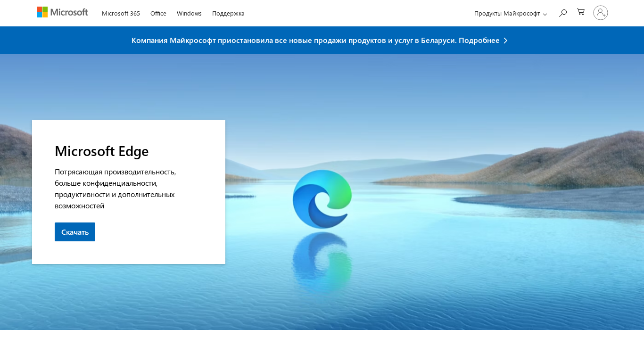Click the account sign-in avatar icon

point(601,13)
